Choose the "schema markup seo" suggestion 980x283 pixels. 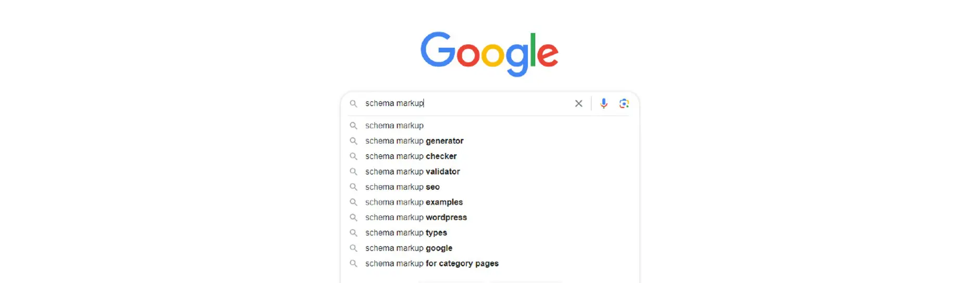402,187
